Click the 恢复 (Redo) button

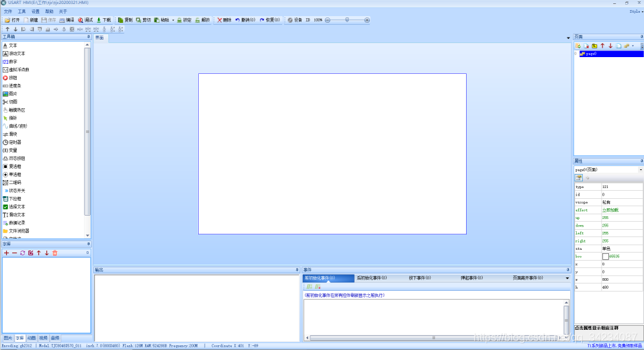(270, 19)
